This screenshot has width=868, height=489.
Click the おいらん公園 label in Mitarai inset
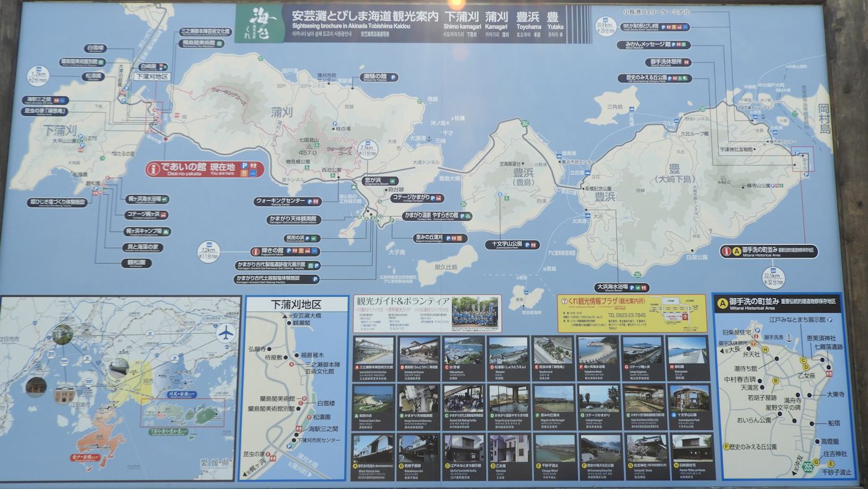(x=754, y=419)
